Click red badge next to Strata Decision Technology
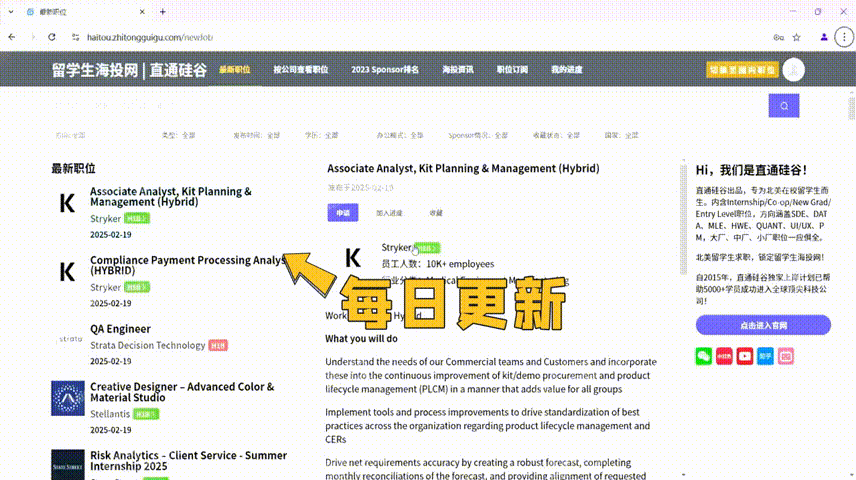Image resolution: width=856 pixels, height=480 pixels. pos(218,345)
